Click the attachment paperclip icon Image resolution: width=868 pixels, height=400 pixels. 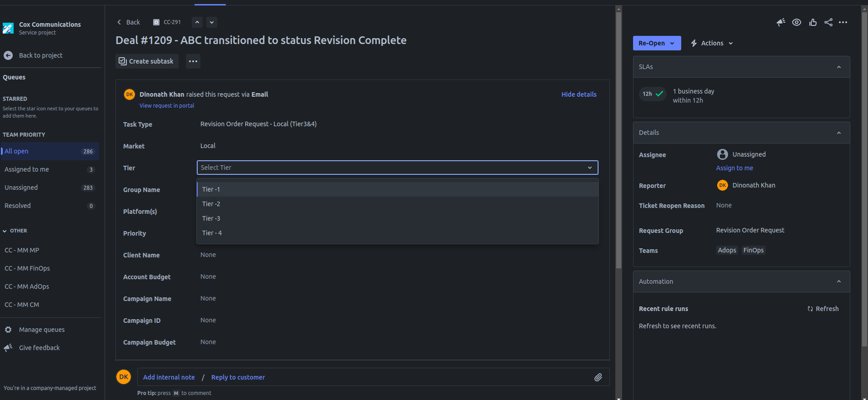598,377
